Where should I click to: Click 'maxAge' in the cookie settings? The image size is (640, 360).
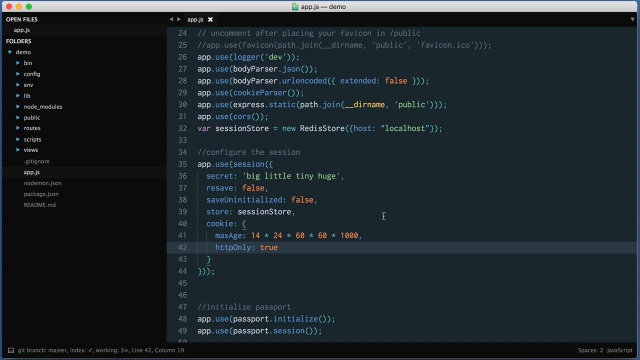[229, 236]
